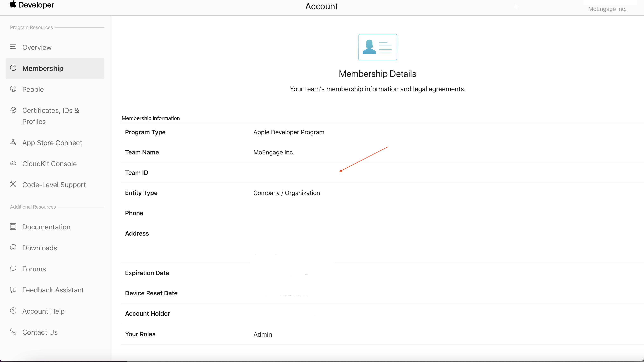Click the CloudKit cloud icon
This screenshot has width=644, height=362.
coord(13,163)
